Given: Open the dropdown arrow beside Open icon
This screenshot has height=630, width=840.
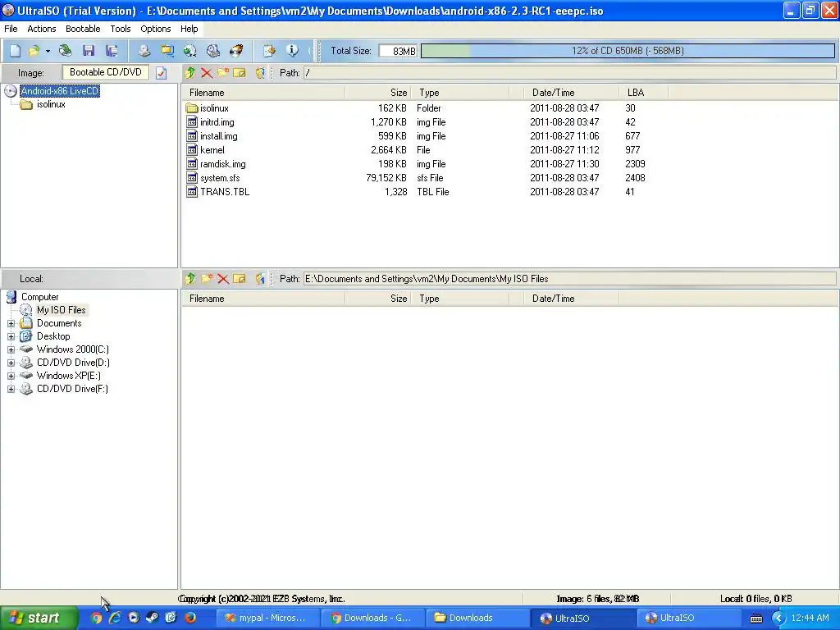Looking at the screenshot, I should (48, 51).
